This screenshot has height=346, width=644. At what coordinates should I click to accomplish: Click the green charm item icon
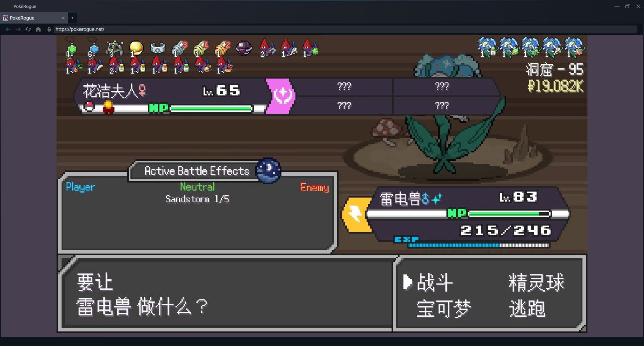coord(71,47)
